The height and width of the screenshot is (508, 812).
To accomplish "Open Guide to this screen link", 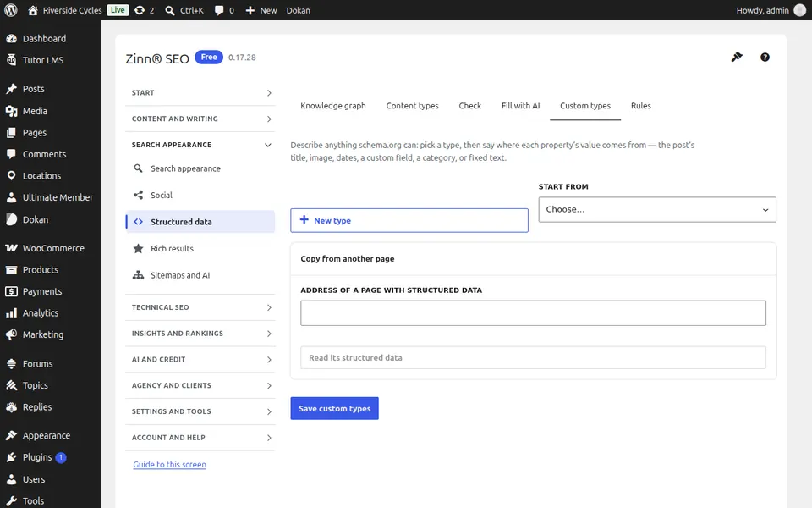I will coord(169,465).
